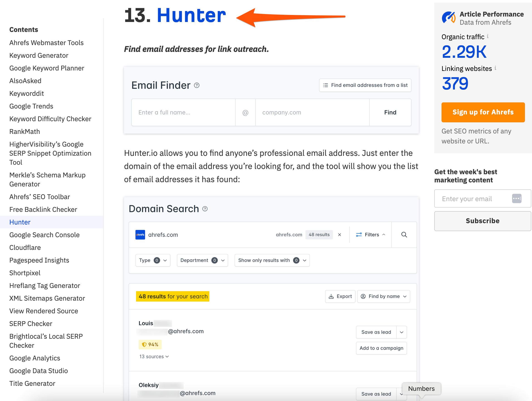This screenshot has width=532, height=401.
Task: Click the Subscribe button
Action: pyautogui.click(x=483, y=221)
